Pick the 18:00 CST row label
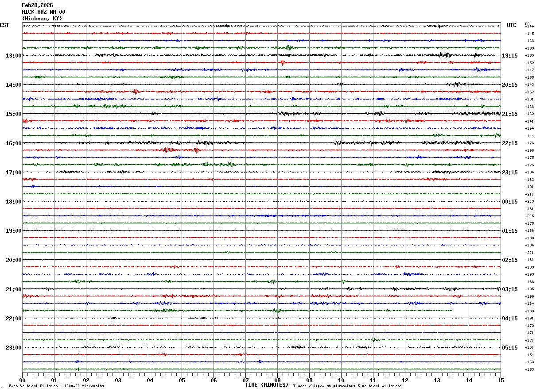The image size is (536, 392). click(x=13, y=202)
